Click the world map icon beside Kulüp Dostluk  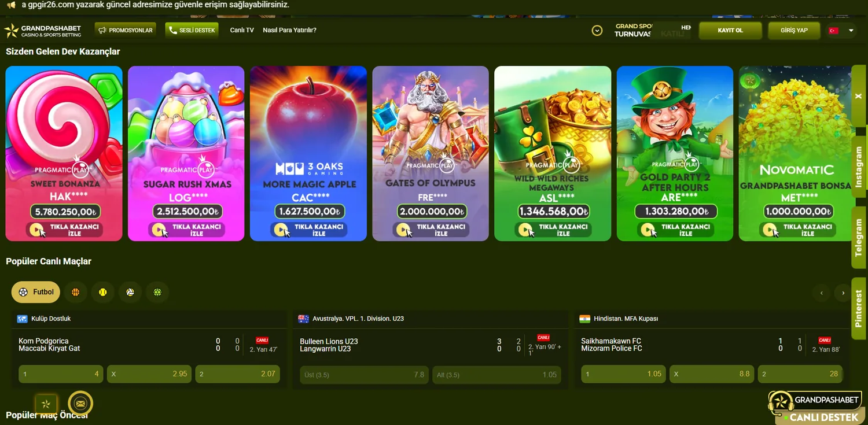(x=23, y=319)
